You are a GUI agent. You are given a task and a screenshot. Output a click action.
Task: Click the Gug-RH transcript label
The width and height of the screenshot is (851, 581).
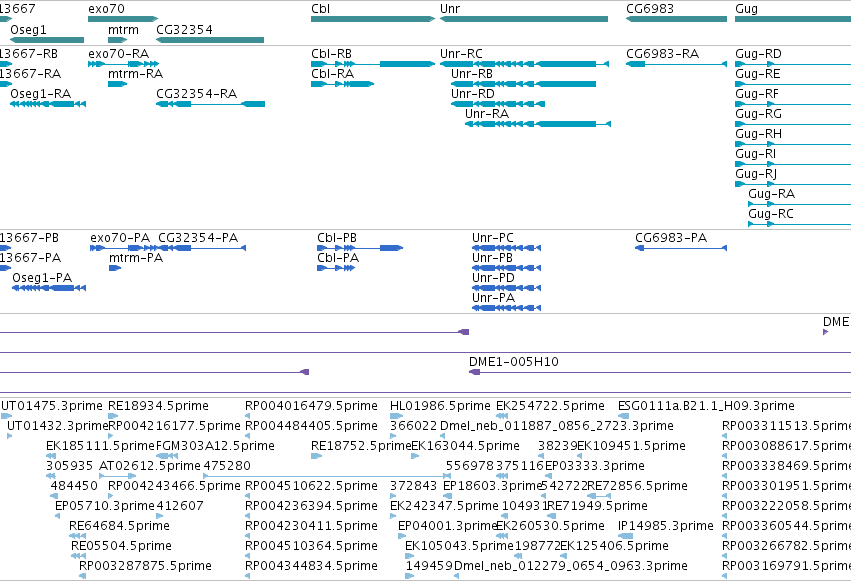pyautogui.click(x=758, y=134)
